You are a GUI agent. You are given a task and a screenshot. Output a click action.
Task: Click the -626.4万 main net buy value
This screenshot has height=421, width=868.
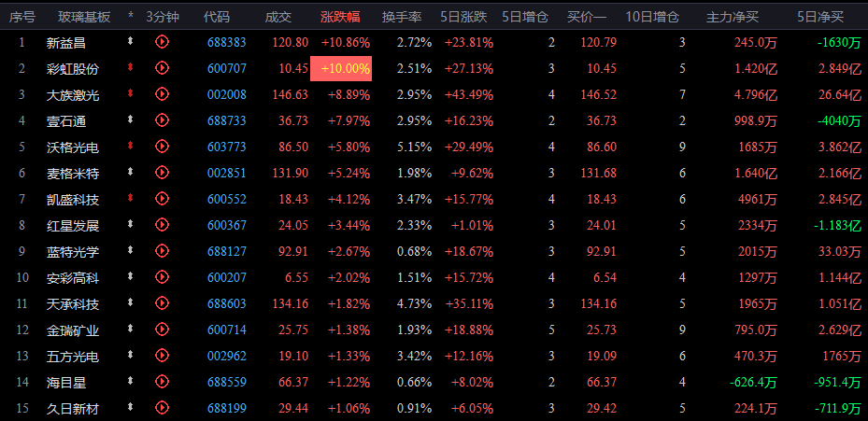coord(753,383)
